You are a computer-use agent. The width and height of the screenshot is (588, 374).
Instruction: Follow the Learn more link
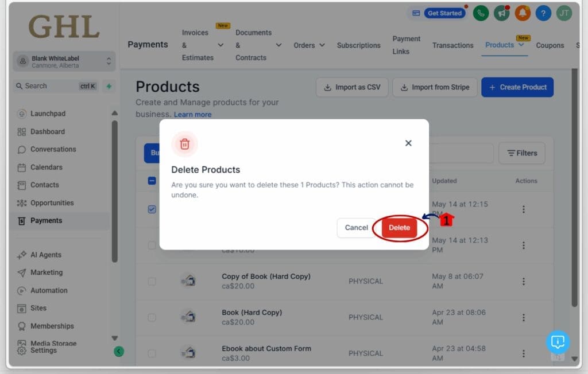point(192,114)
